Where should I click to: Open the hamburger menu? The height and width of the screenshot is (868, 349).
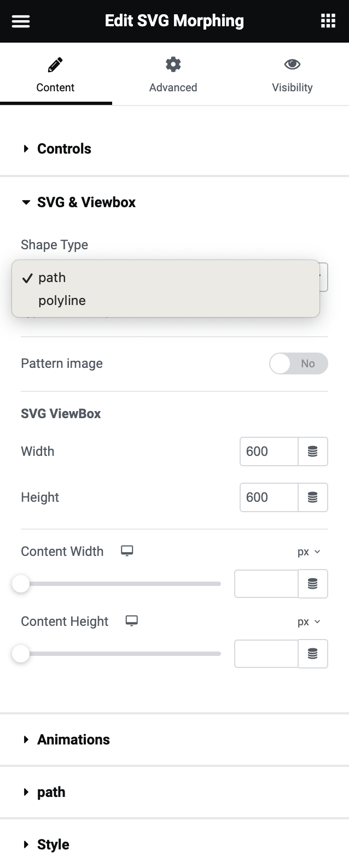21,21
